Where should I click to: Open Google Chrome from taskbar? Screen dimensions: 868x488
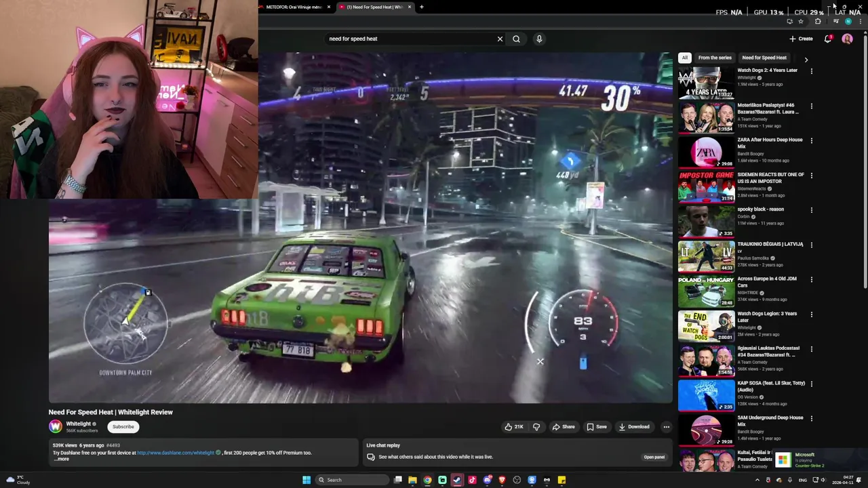point(427,480)
